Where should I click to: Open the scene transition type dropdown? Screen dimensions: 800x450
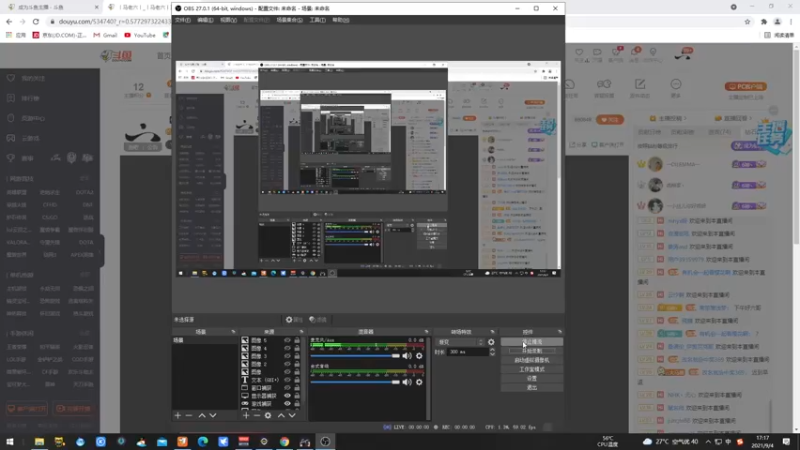tap(460, 342)
